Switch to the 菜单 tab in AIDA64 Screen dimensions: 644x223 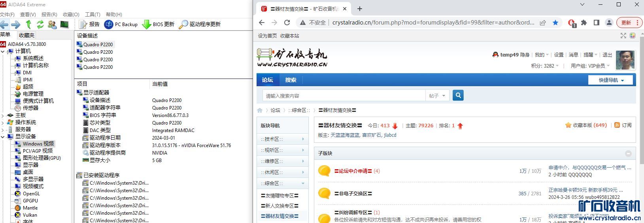6,35
